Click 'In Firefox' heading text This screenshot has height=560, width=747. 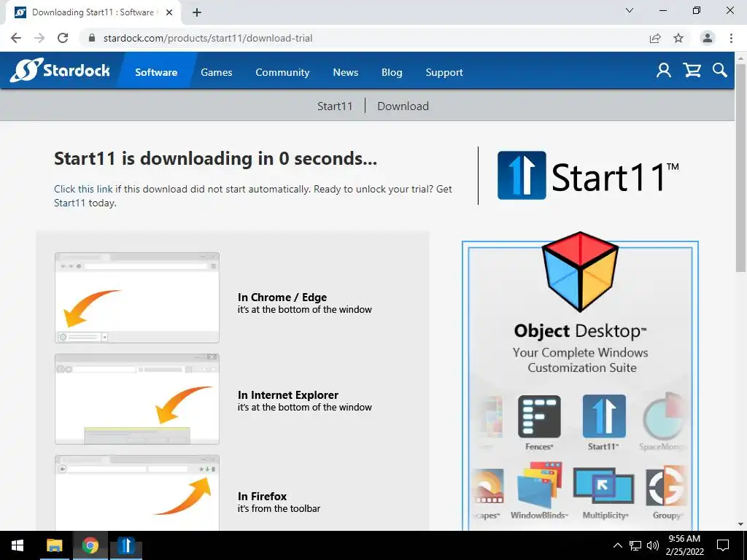point(262,496)
